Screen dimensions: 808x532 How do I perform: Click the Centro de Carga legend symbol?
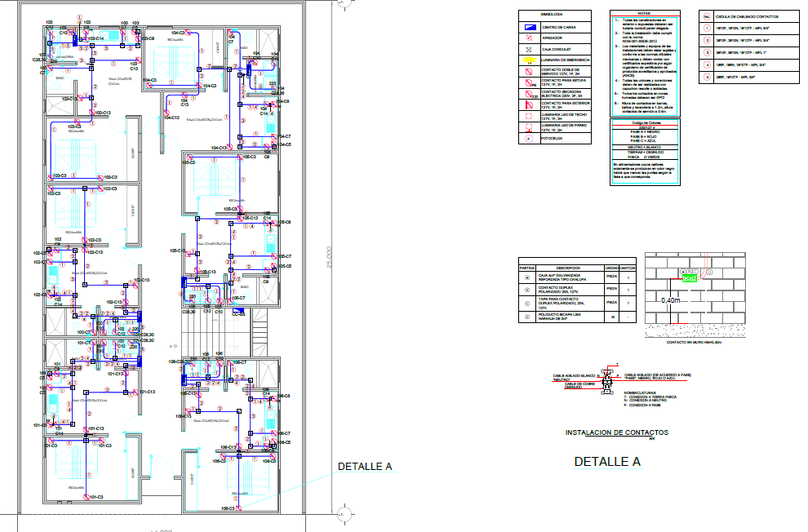point(529,28)
